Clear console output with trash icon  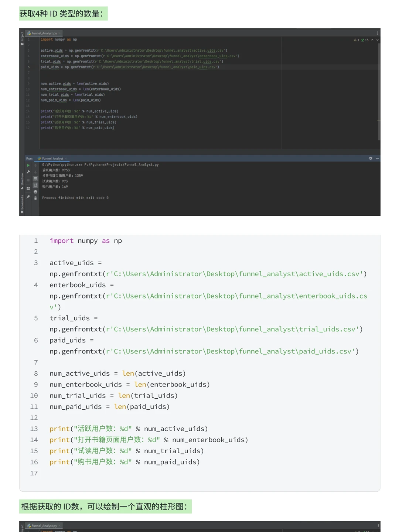pos(35,198)
